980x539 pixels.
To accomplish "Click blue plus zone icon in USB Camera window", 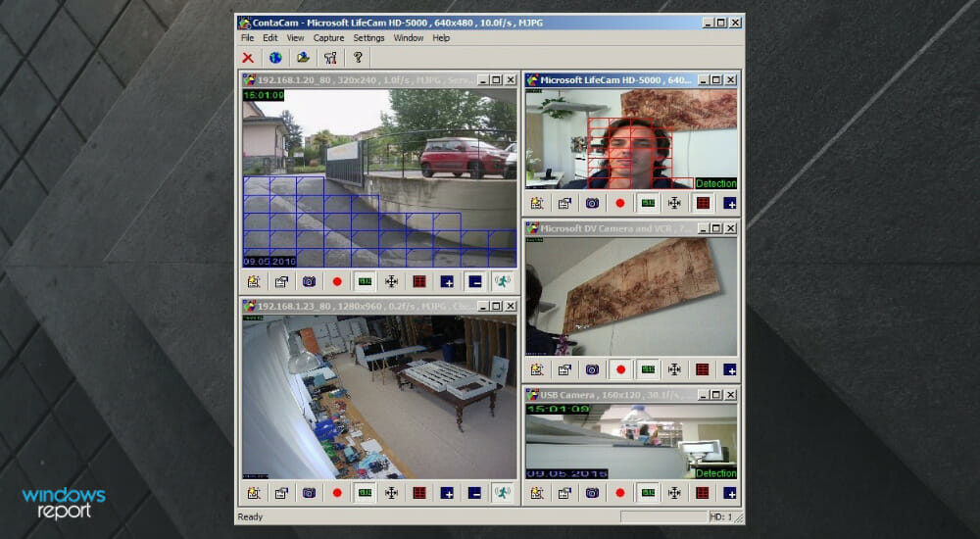I will [x=729, y=493].
